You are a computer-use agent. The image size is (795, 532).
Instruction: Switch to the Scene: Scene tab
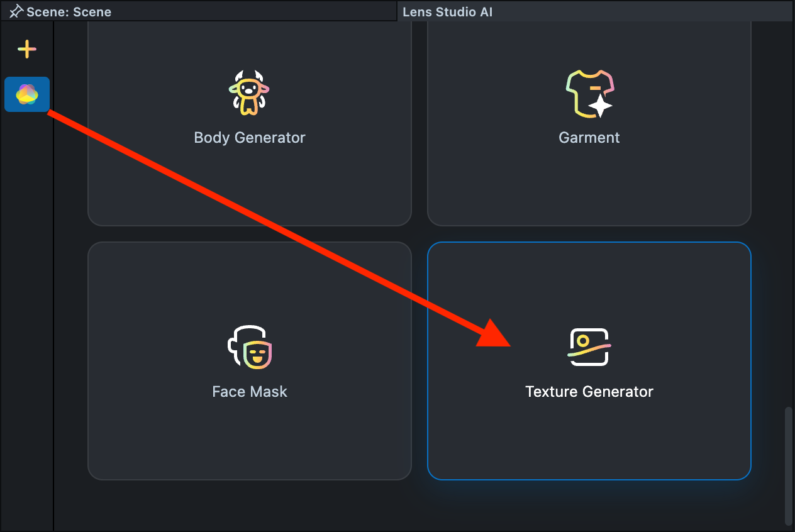199,12
